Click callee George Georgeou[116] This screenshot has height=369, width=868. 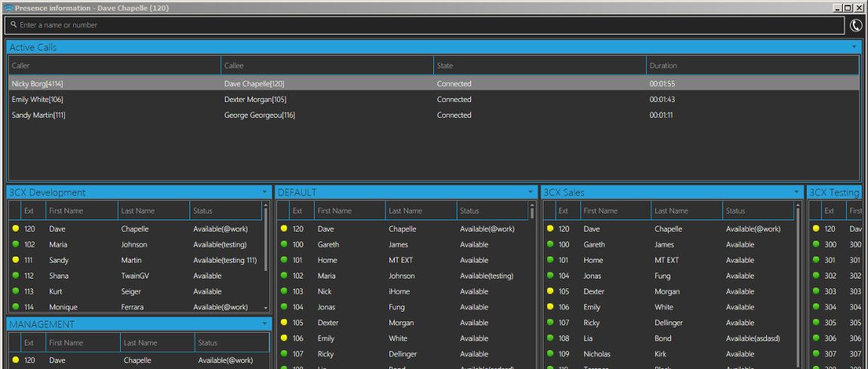click(260, 115)
